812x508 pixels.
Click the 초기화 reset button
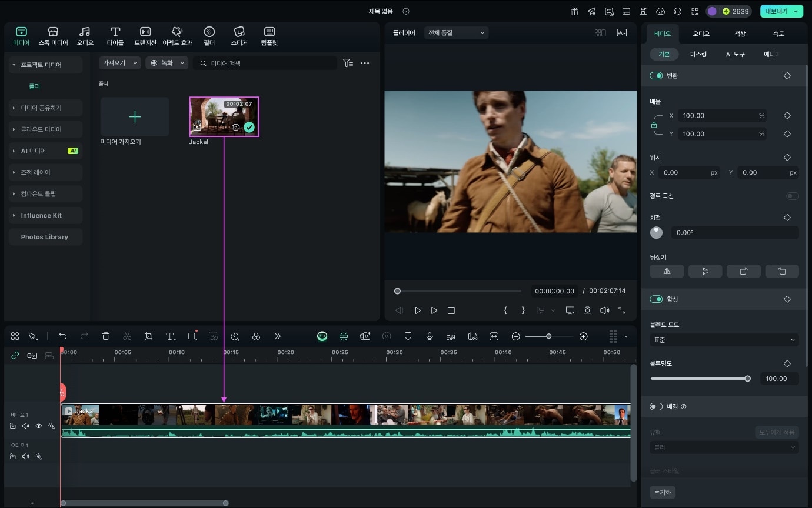[663, 492]
